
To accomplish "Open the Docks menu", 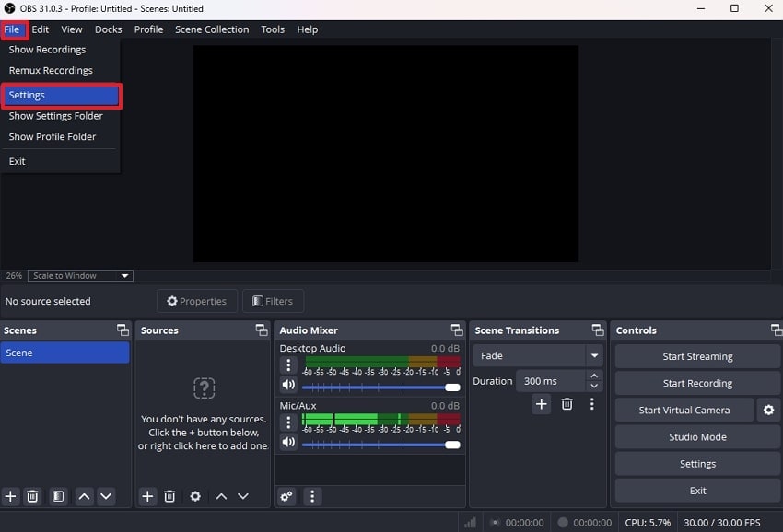I will click(x=109, y=29).
